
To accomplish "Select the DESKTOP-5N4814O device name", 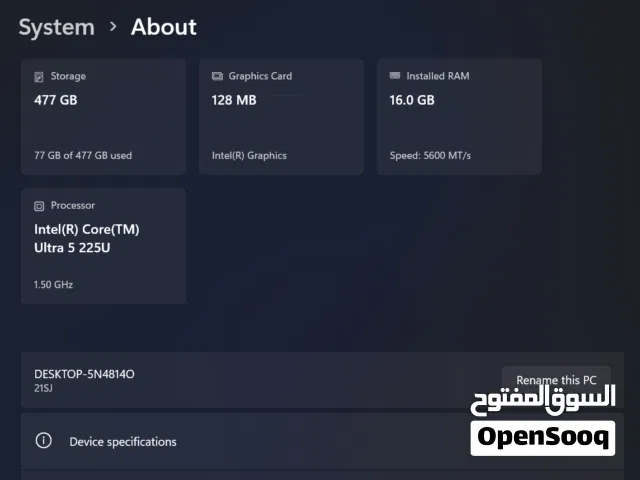I will point(84,374).
